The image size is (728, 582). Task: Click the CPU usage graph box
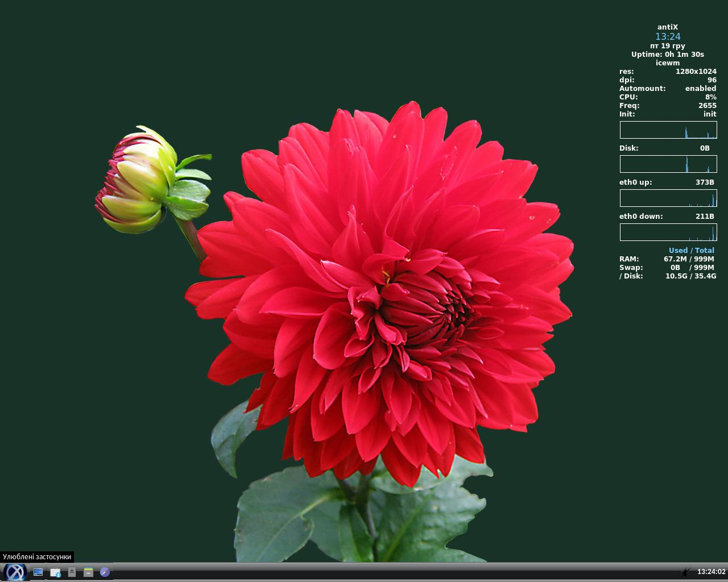click(x=668, y=130)
